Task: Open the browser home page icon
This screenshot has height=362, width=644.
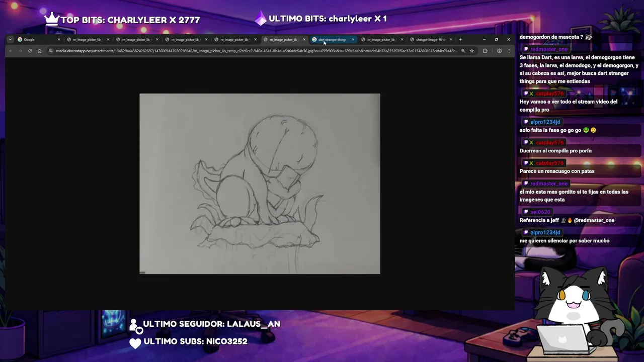Action: tap(39, 51)
